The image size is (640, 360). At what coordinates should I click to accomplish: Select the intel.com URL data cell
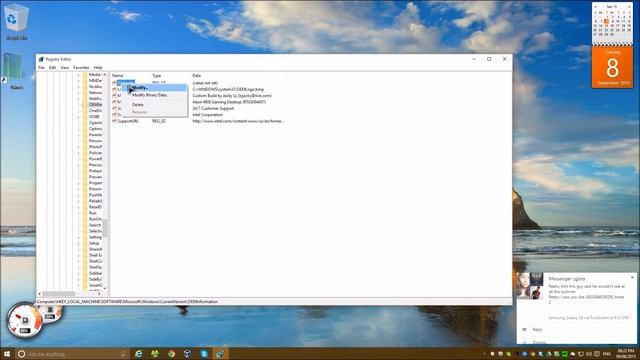coord(238,121)
